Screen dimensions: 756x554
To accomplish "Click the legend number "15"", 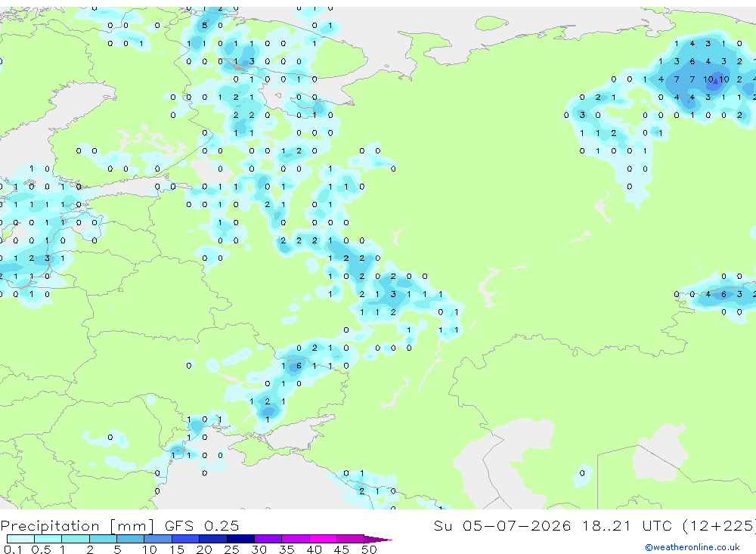I will 177,549.
